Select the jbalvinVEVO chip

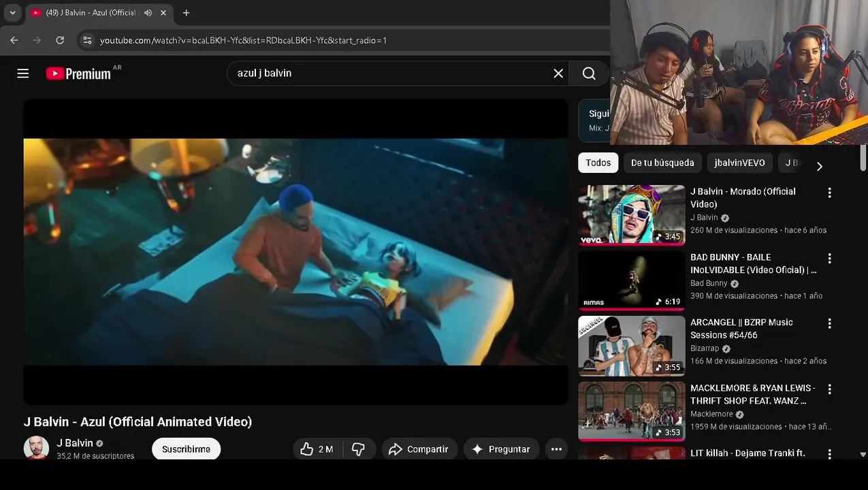pyautogui.click(x=739, y=163)
